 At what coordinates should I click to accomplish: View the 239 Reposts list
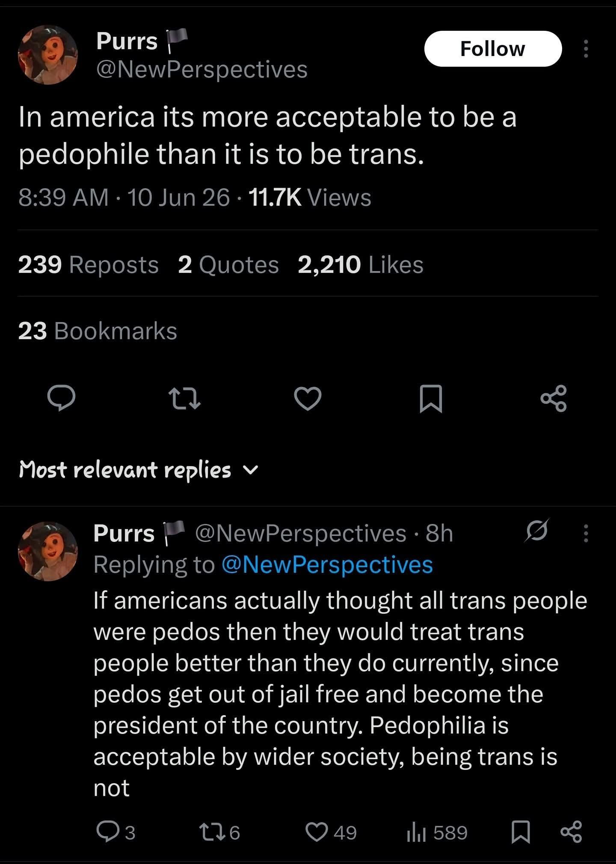pos(89,264)
